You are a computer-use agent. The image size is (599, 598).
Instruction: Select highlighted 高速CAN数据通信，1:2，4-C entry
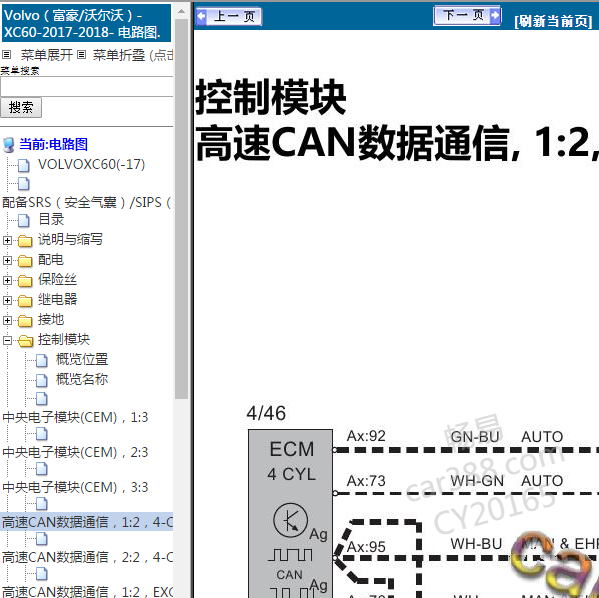[87, 522]
